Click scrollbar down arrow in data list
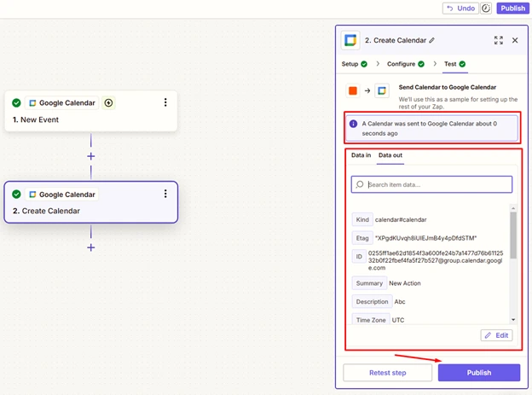Image resolution: width=532 pixels, height=395 pixels. coord(513,320)
